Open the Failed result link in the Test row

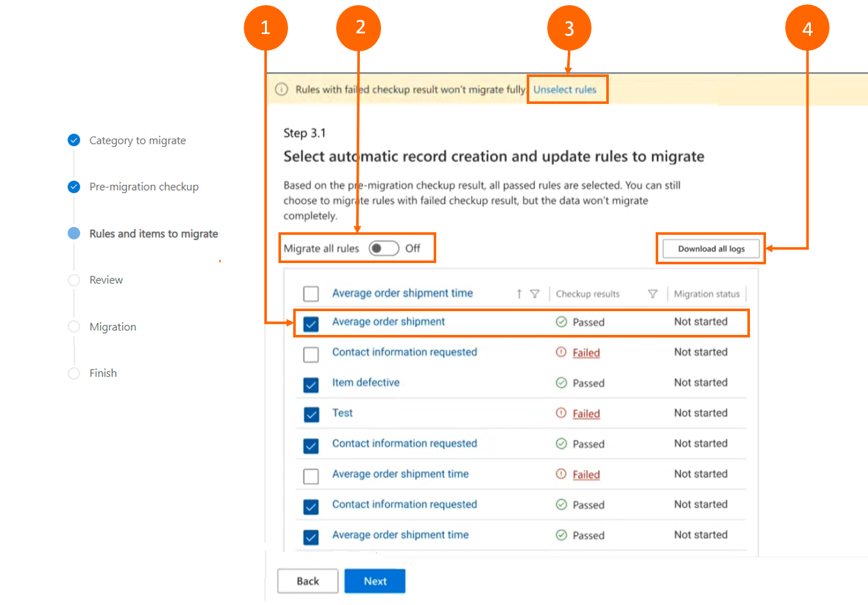(586, 414)
